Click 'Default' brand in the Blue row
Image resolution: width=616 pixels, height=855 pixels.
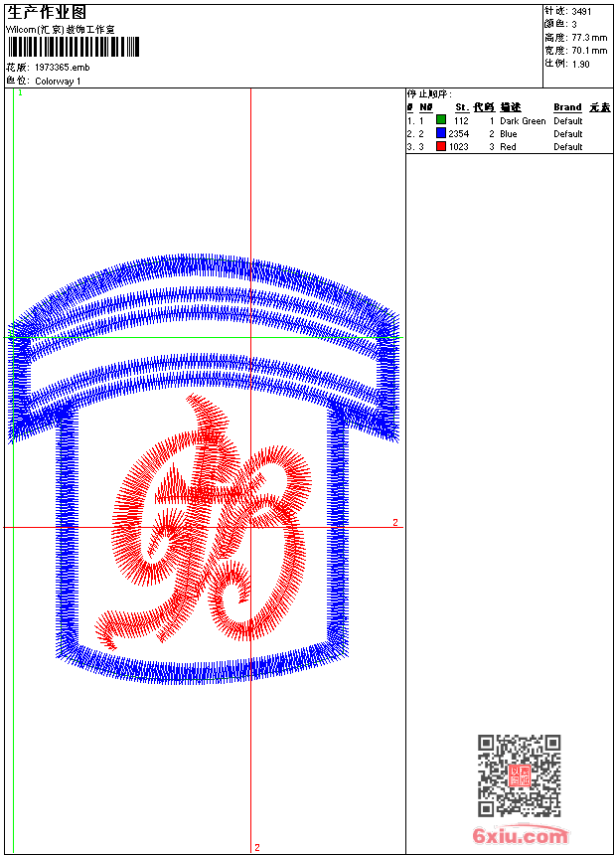[x=568, y=133]
